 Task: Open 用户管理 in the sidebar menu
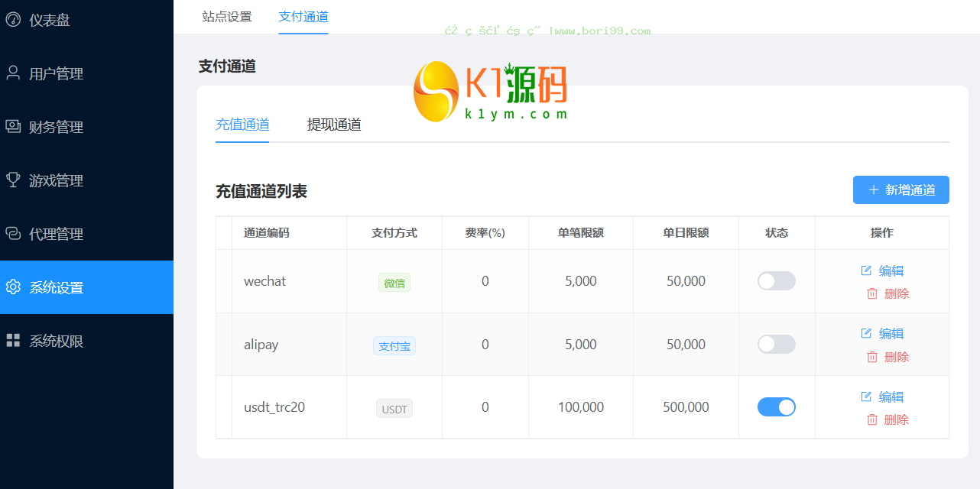(86, 73)
